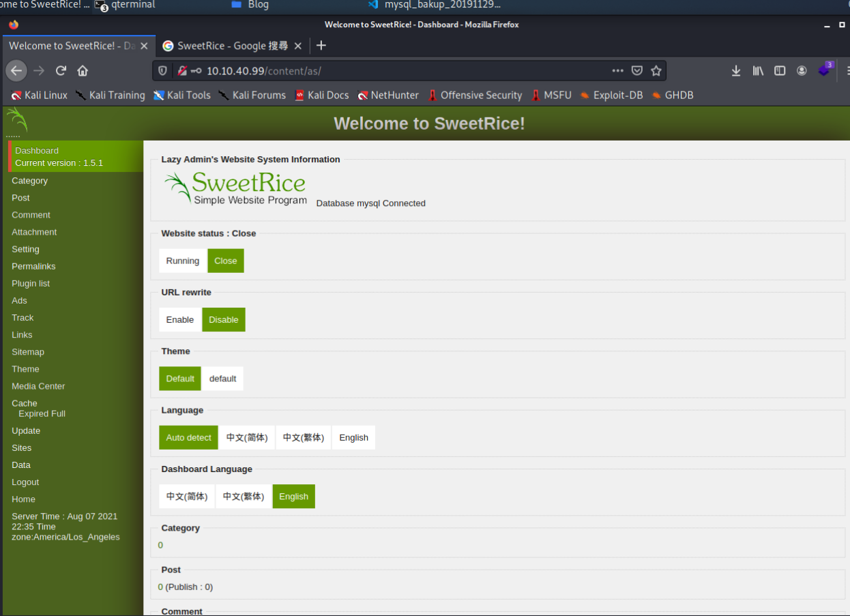Open the Firefox downloads icon

pos(736,71)
